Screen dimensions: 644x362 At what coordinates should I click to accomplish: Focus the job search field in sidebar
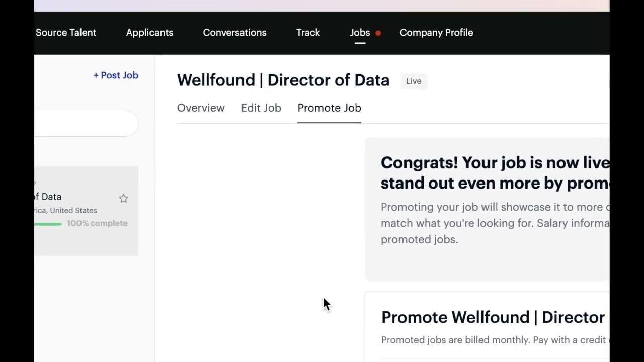click(86, 123)
